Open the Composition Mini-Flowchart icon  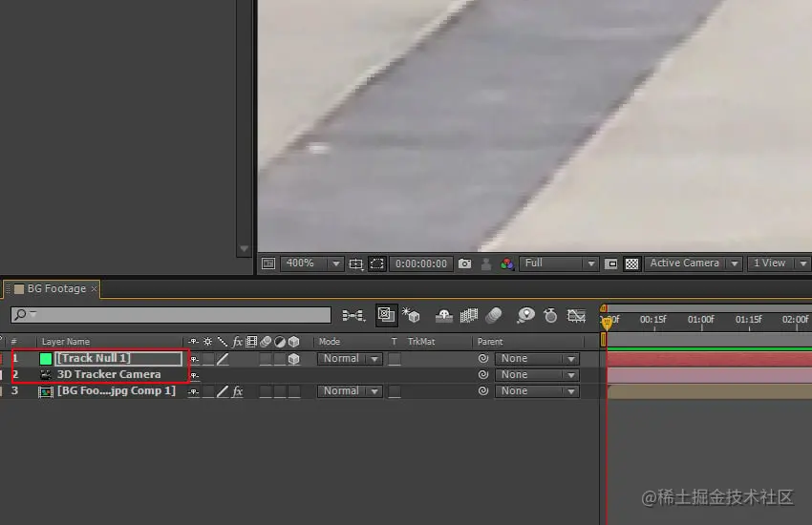click(x=353, y=315)
